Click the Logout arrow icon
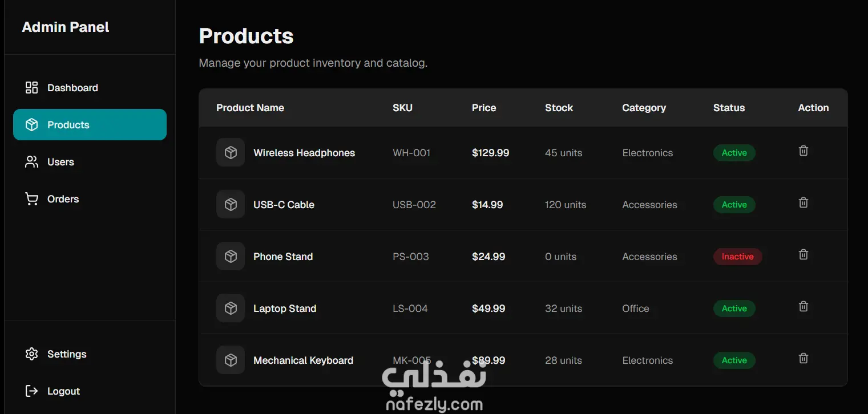868x414 pixels. point(32,391)
